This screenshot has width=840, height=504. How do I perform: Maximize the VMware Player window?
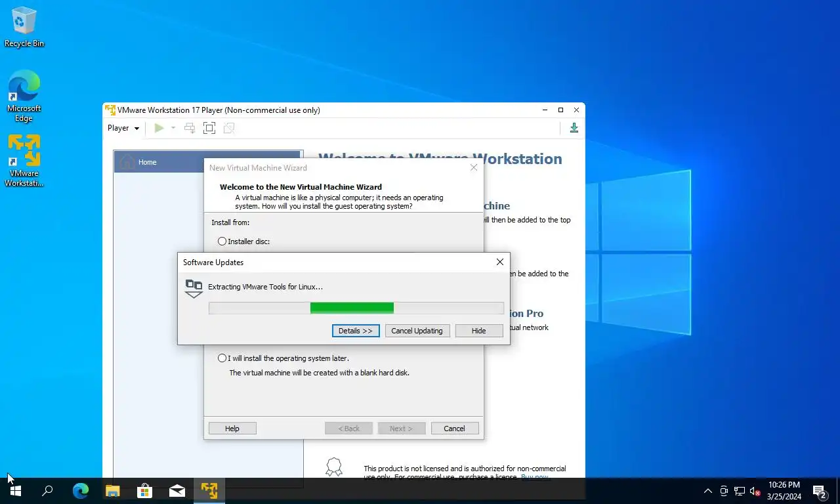[560, 110]
